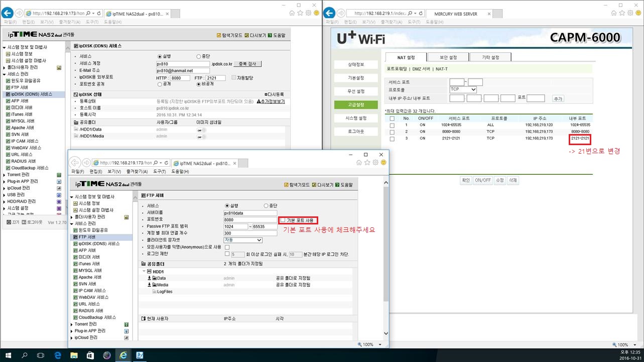Viewport: 644px width, 362px height.
Task: Open the Windows Start menu
Action: (x=8, y=355)
